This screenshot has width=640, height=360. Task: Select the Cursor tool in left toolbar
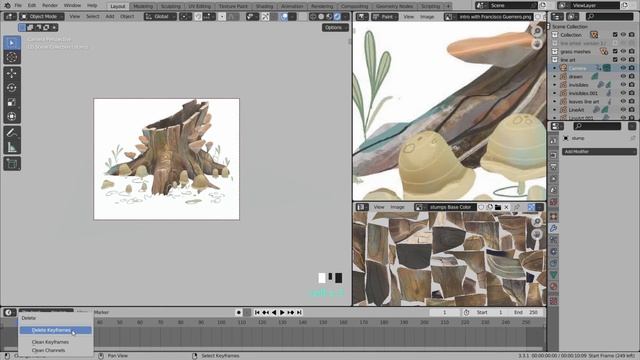point(12,58)
